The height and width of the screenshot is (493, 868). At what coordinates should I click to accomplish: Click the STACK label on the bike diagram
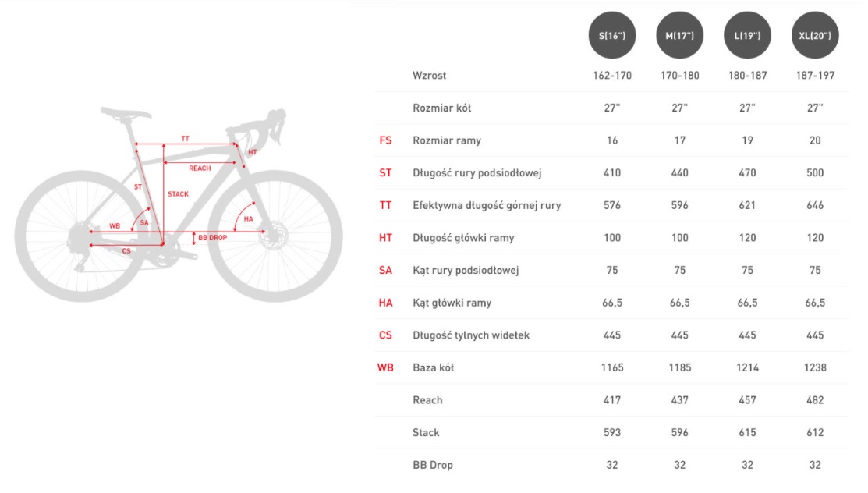coord(178,194)
